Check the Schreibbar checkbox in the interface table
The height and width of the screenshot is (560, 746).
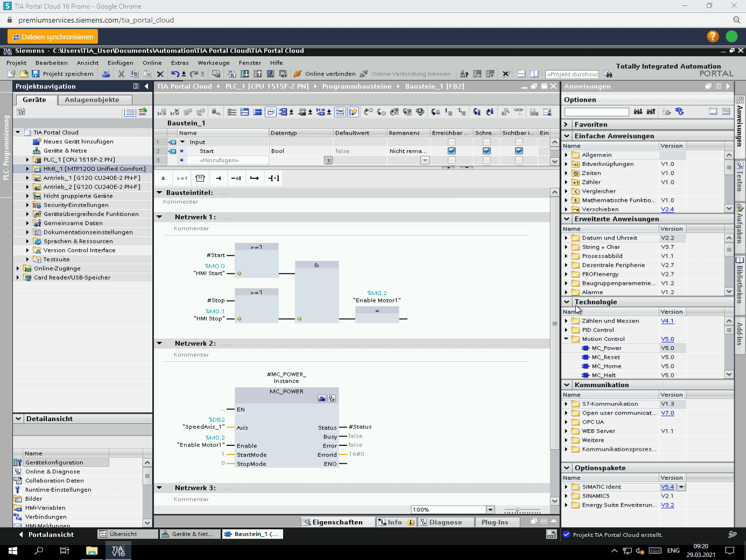click(486, 151)
